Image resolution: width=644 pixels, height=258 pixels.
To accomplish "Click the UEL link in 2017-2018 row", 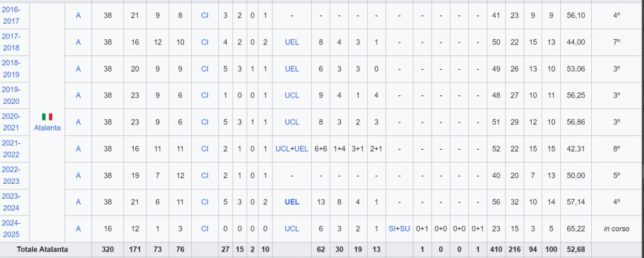I will click(x=292, y=42).
